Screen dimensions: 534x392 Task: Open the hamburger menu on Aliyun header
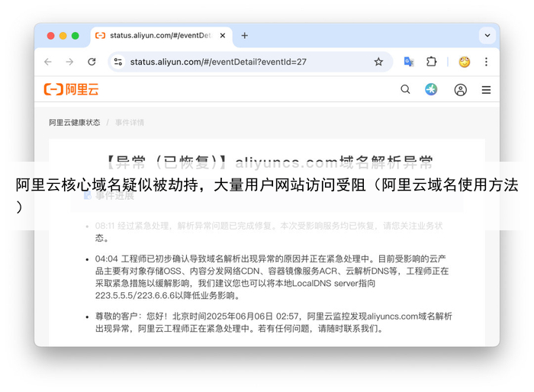(x=486, y=89)
